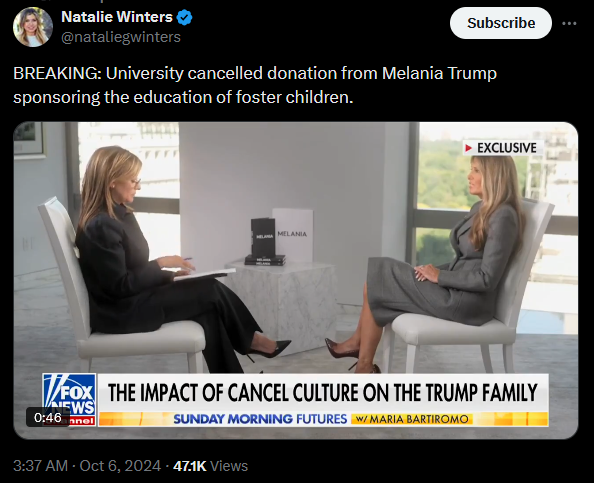This screenshot has width=594, height=483.
Task: Open the @nataliegwinters handle link
Action: [x=121, y=37]
